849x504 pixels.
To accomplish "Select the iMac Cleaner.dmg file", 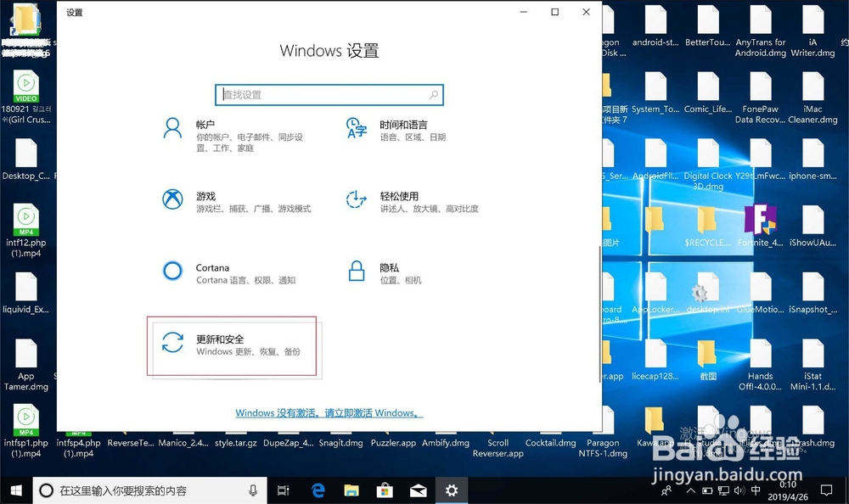I will coord(812,98).
